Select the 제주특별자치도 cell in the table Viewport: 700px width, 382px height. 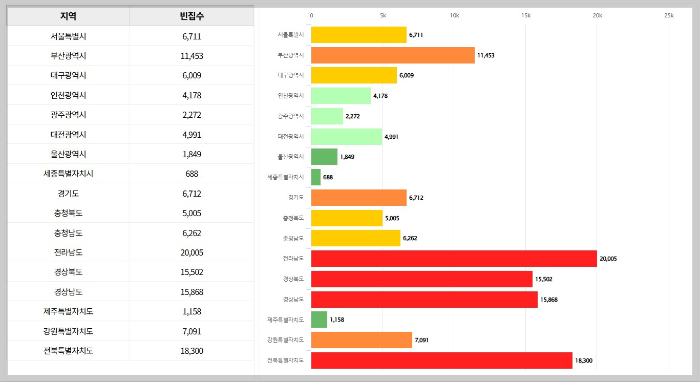click(x=68, y=311)
